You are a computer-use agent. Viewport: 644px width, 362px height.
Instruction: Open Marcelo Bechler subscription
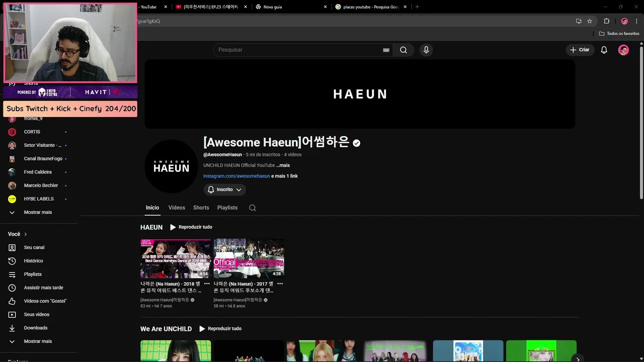click(x=38, y=186)
